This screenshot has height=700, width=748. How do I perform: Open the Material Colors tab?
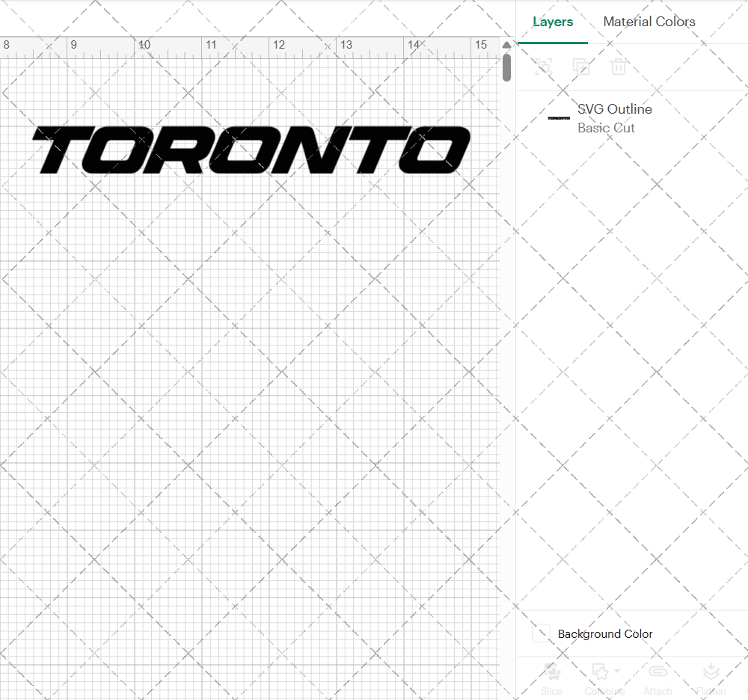coord(649,22)
